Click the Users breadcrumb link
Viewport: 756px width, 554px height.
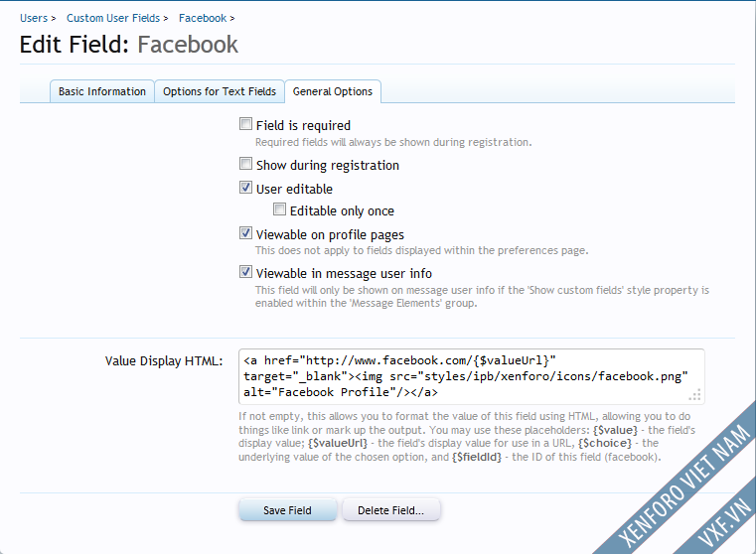pyautogui.click(x=33, y=18)
